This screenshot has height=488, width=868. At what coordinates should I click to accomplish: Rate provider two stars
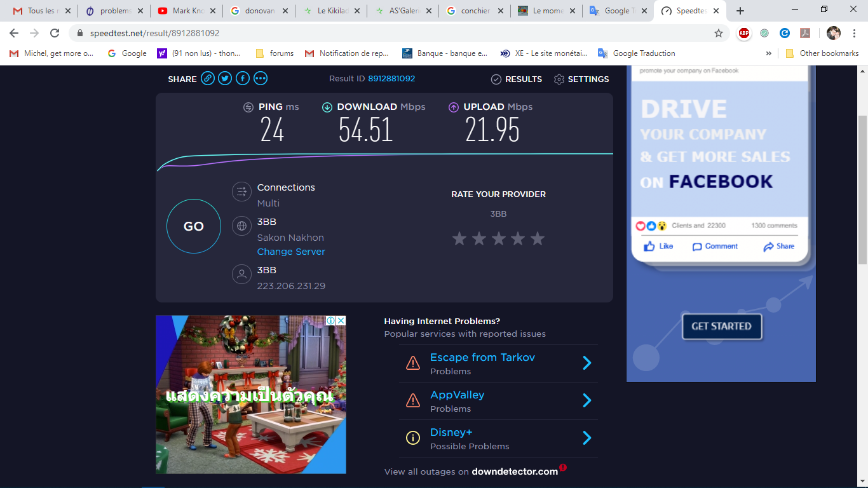[479, 238]
